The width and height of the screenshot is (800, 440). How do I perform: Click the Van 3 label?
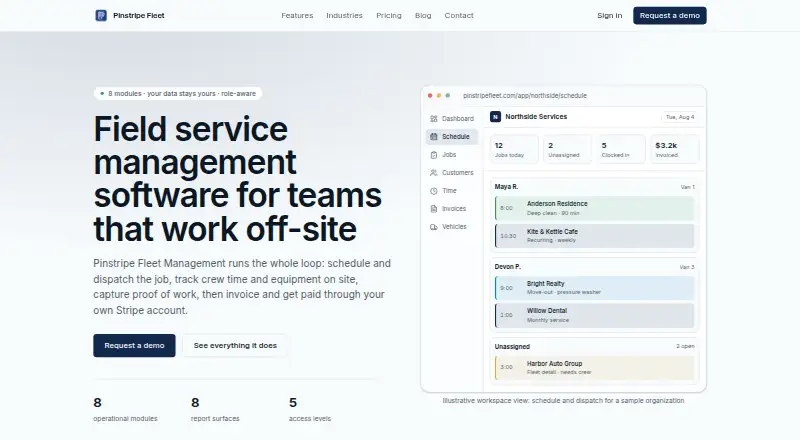pyautogui.click(x=687, y=267)
